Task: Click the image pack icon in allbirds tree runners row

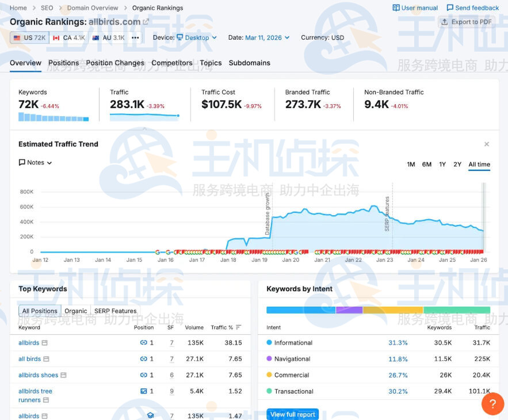Action: 143,391
